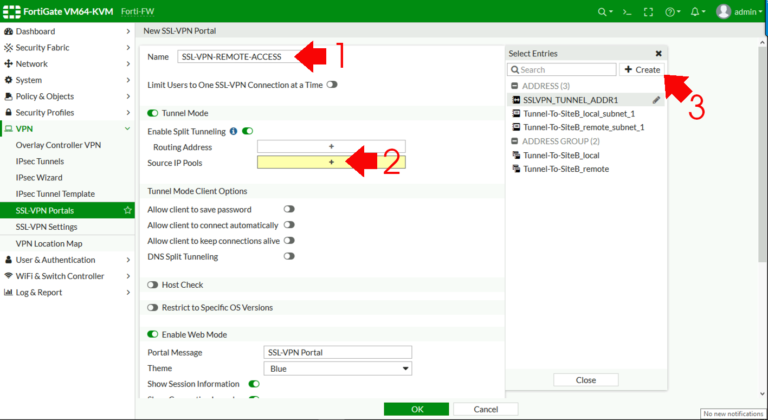This screenshot has height=420, width=768.
Task: Click the Tunnel-To-SiteB_remote group icon
Action: click(516, 169)
